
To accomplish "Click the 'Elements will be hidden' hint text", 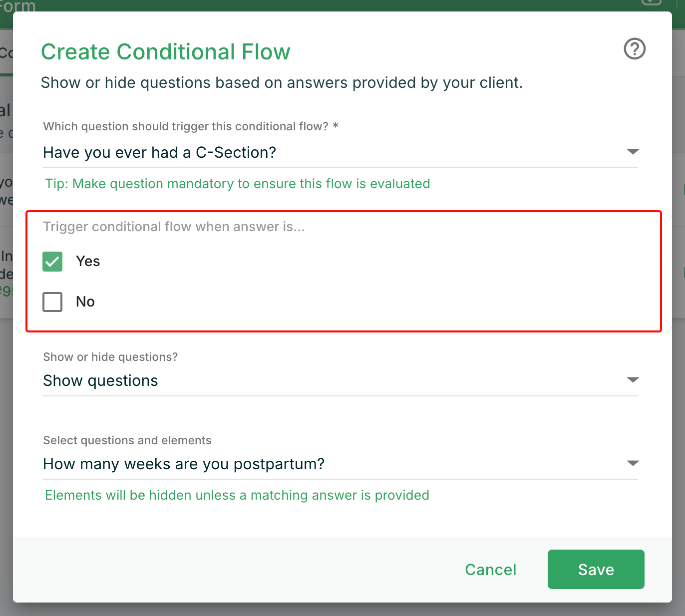I will click(237, 495).
